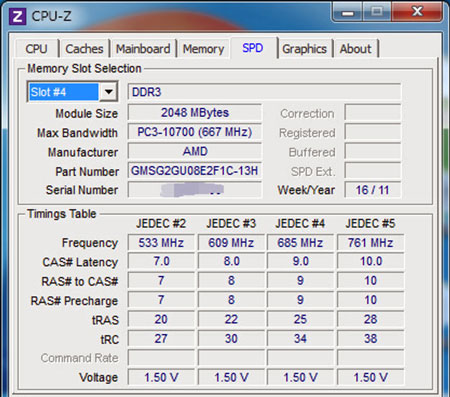Image resolution: width=450 pixels, height=397 pixels.
Task: Click tRAS value 20
Action: pyautogui.click(x=161, y=319)
